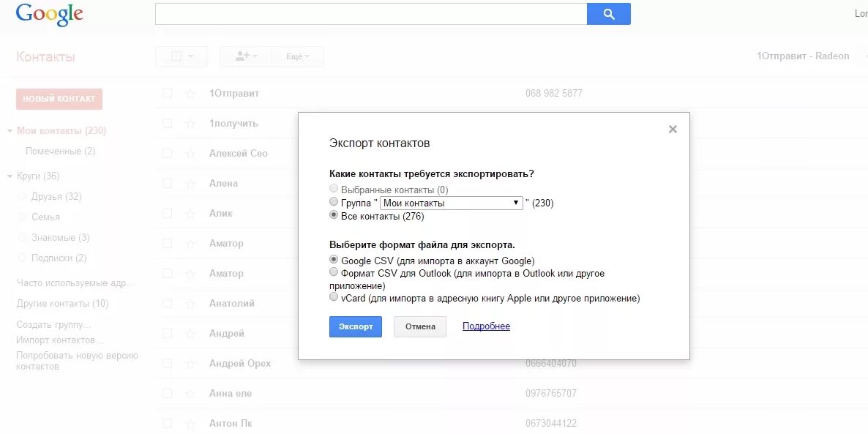This screenshot has width=868, height=434.
Task: Star the Анна еле contact
Action: pos(190,394)
